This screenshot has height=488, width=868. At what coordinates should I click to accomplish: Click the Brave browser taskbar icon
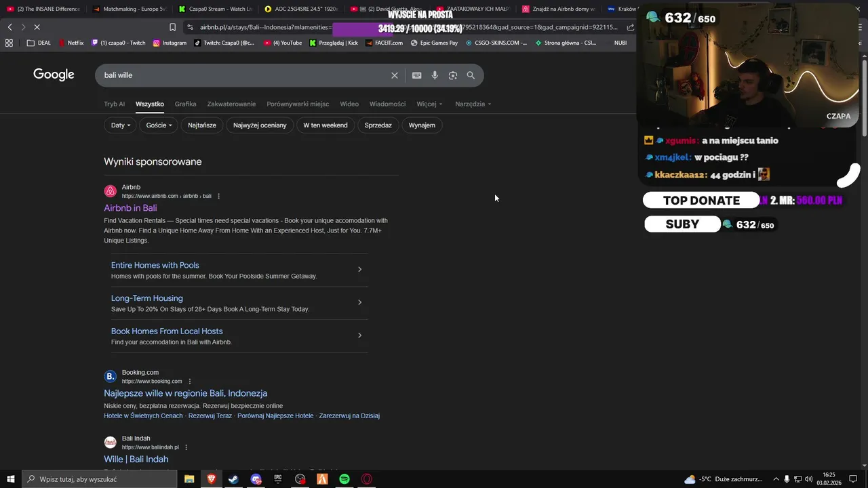[211, 479]
